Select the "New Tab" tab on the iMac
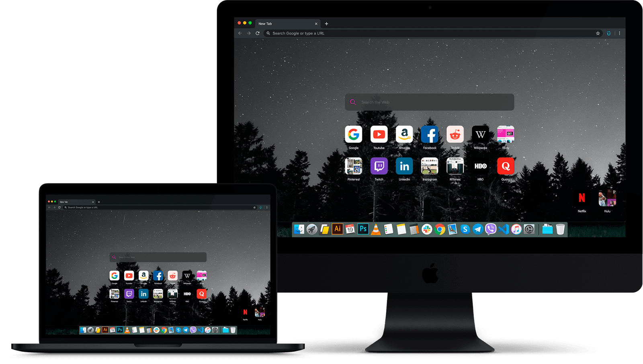The width and height of the screenshot is (643, 364). point(281,24)
